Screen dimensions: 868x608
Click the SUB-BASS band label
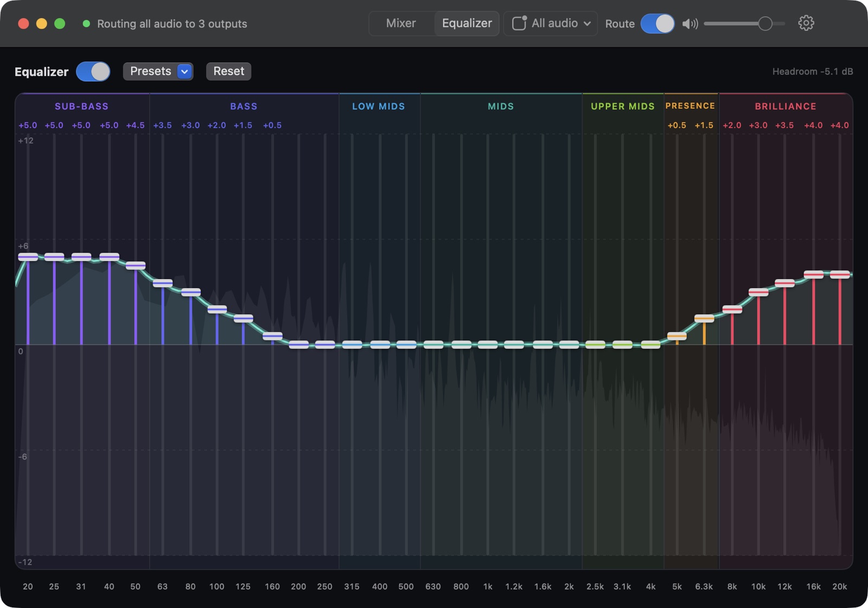click(81, 106)
